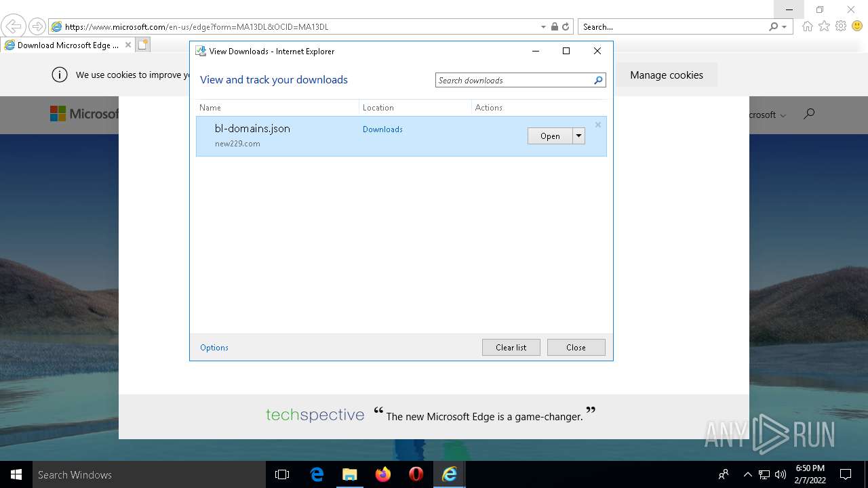Open a new tab in Internet Explorer
The image size is (868, 488).
pos(143,45)
